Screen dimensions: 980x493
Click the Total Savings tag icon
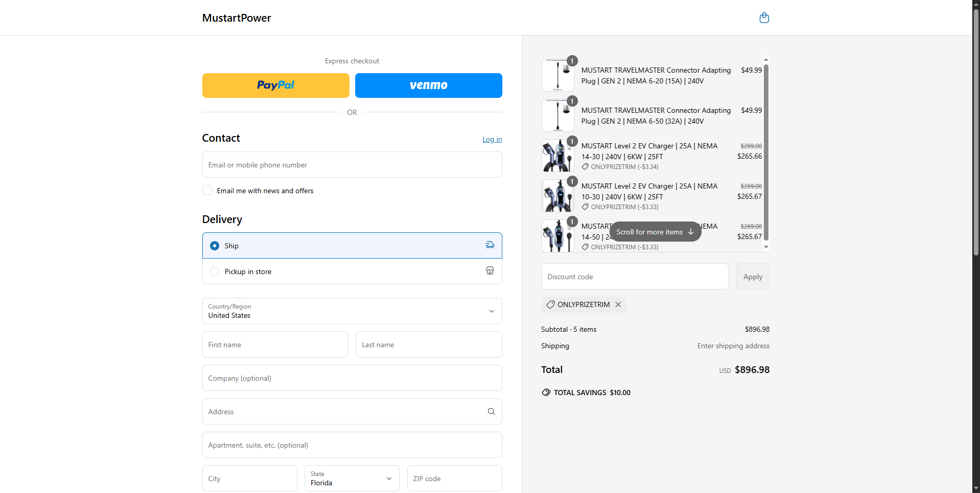(546, 393)
